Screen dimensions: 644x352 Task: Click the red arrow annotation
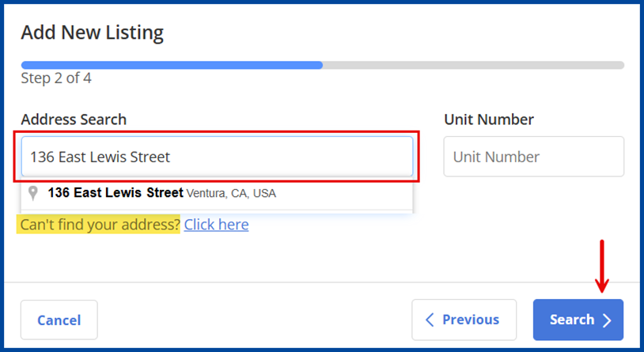click(x=602, y=265)
